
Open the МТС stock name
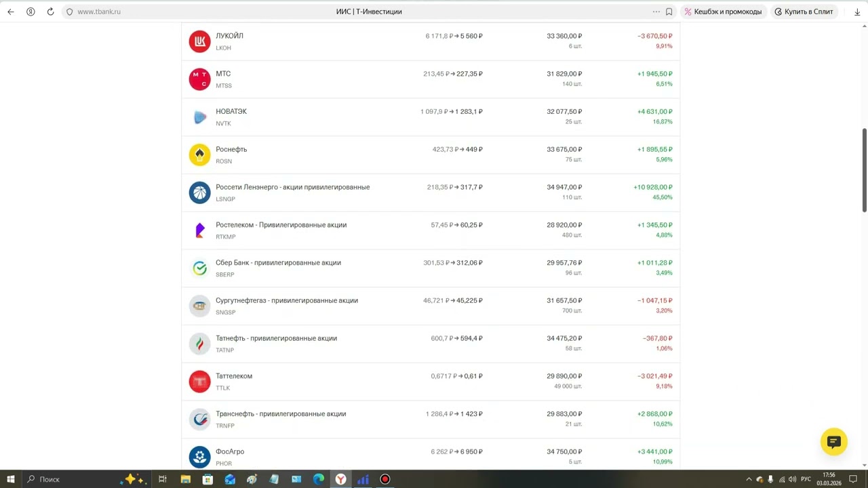[x=223, y=74]
